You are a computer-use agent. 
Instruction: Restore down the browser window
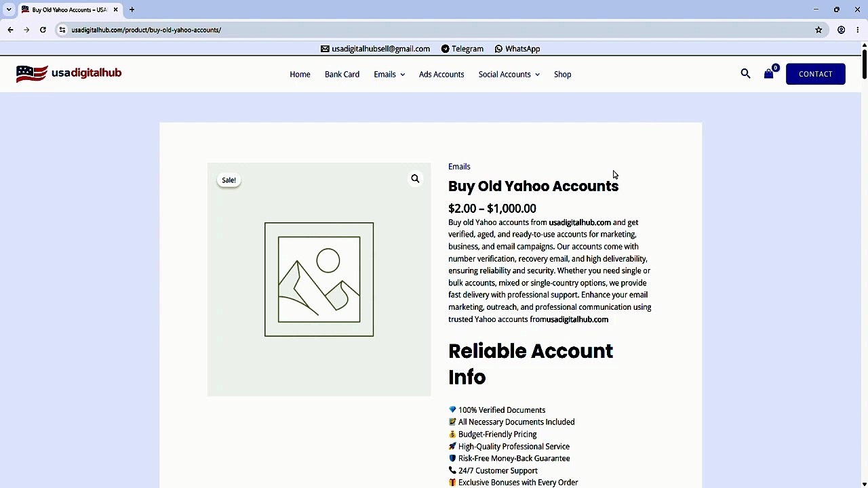click(x=837, y=9)
